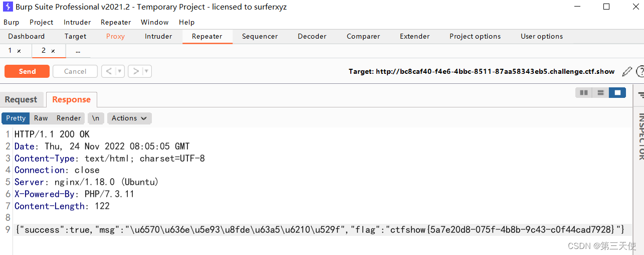Go back with the previous history arrow
The height and width of the screenshot is (255, 644).
[x=109, y=71]
